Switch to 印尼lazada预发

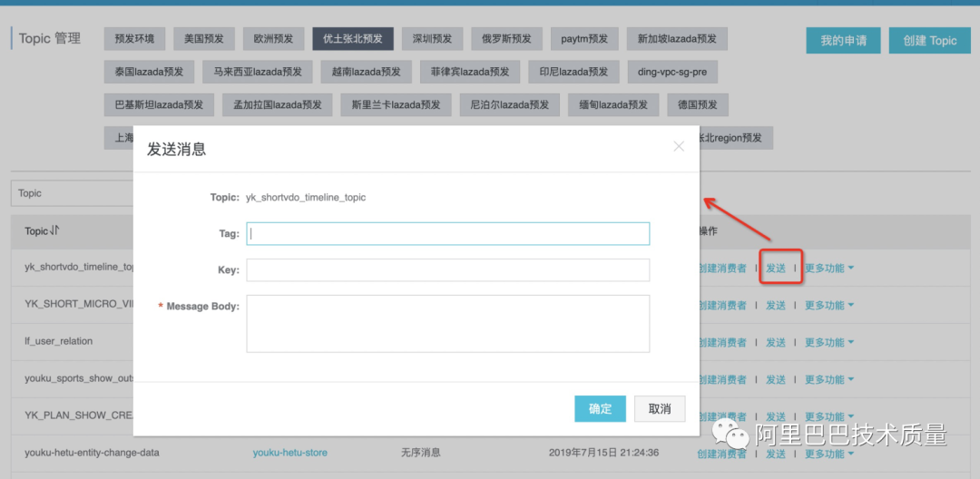pyautogui.click(x=573, y=72)
